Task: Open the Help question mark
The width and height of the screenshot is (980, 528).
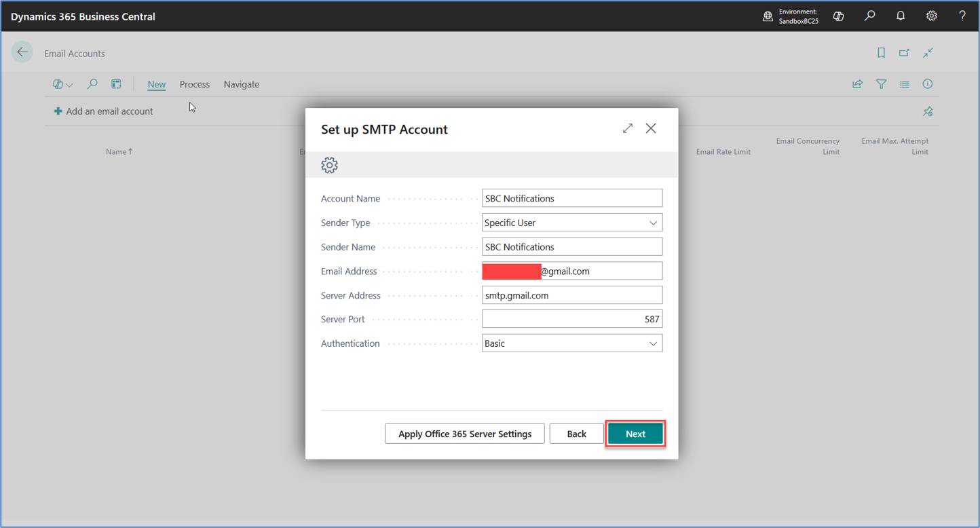Action: click(x=962, y=16)
